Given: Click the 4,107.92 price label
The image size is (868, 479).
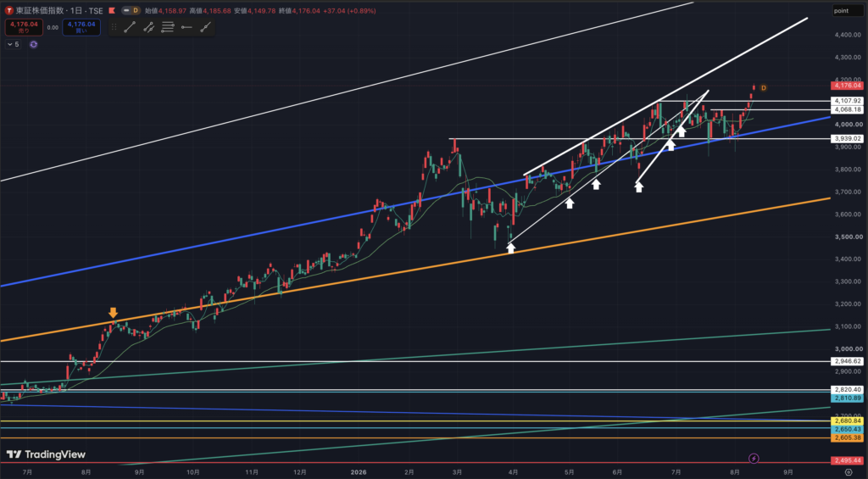Looking at the screenshot, I should pyautogui.click(x=847, y=101).
